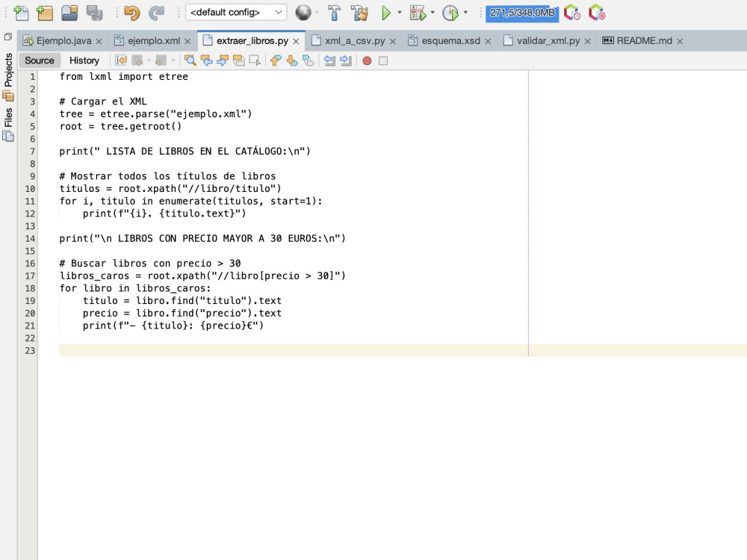Open the default config dropdown
The image size is (747, 560).
point(236,13)
